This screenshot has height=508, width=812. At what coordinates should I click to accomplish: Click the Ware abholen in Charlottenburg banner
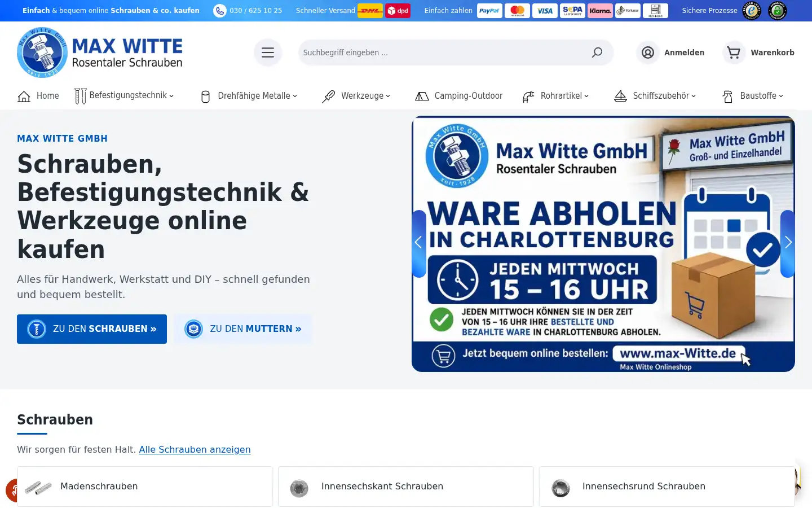[x=603, y=244]
